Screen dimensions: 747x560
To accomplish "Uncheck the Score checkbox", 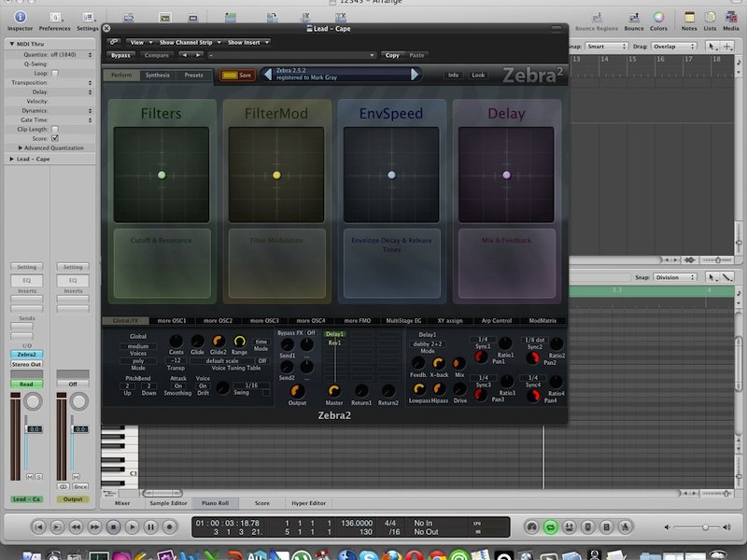I will pos(55,138).
